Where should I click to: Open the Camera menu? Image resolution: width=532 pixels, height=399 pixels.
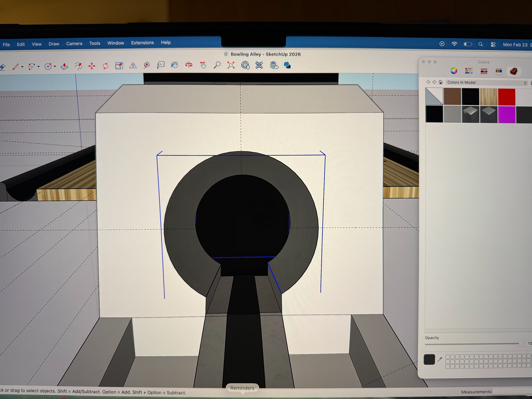(74, 44)
